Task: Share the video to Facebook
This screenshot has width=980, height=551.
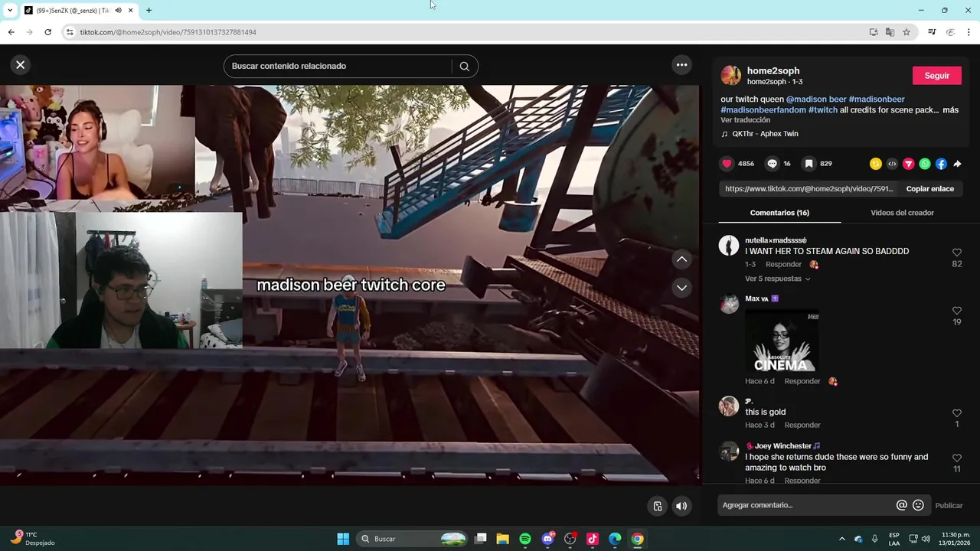Action: point(941,164)
